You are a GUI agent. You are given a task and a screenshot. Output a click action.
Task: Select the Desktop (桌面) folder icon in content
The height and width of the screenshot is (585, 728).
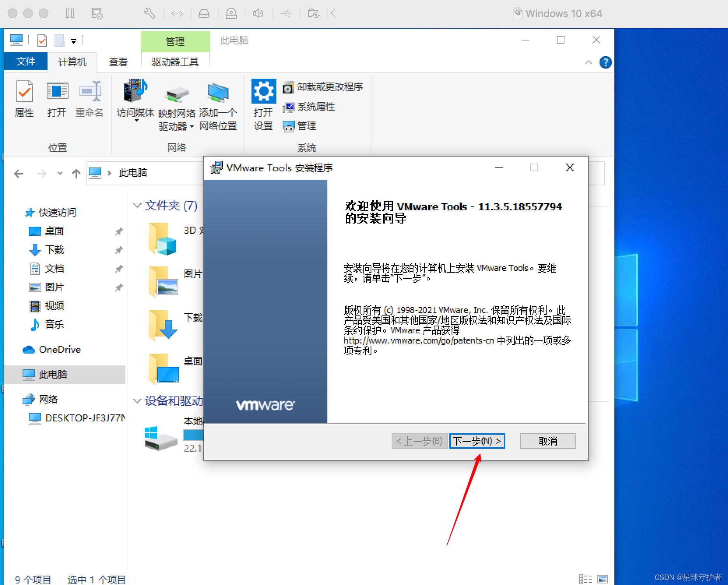click(x=164, y=369)
